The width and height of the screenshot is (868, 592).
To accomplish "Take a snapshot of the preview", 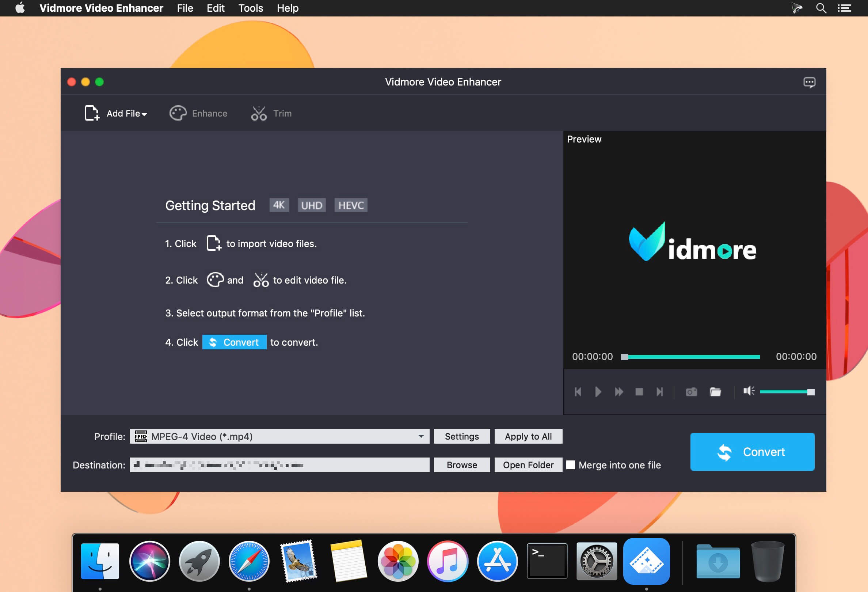I will point(690,391).
